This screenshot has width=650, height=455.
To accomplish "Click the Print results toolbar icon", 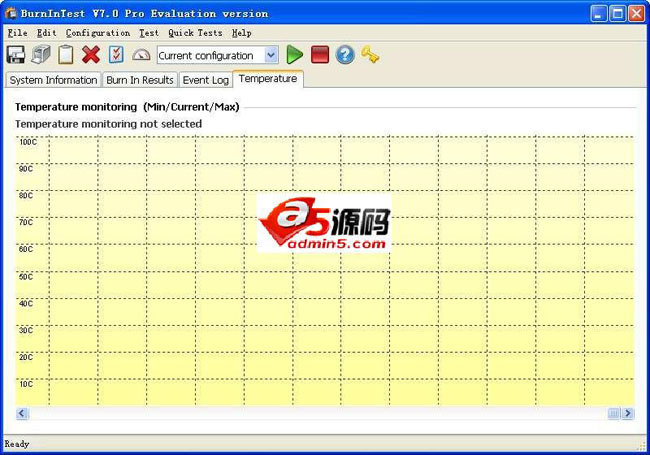I will click(41, 55).
